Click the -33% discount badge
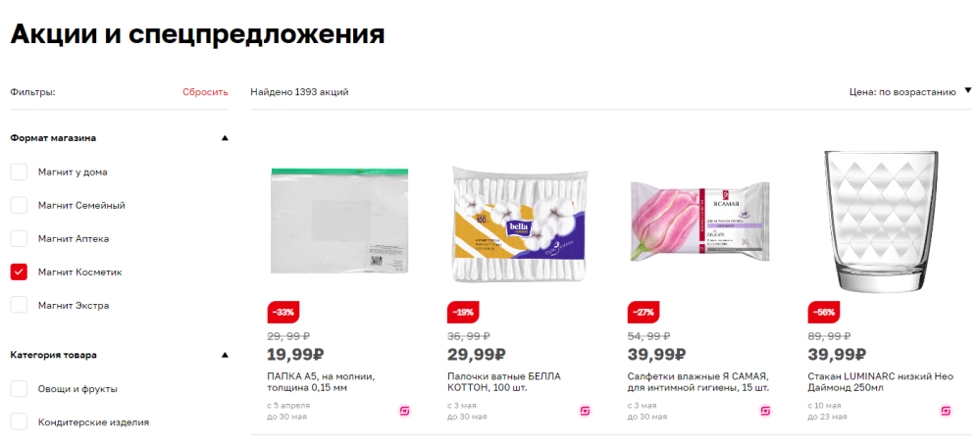This screenshot has width=980, height=445. (284, 312)
